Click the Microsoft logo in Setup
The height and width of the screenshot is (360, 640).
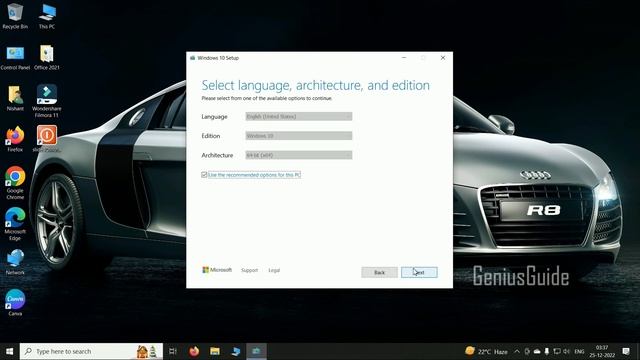pyautogui.click(x=217, y=270)
